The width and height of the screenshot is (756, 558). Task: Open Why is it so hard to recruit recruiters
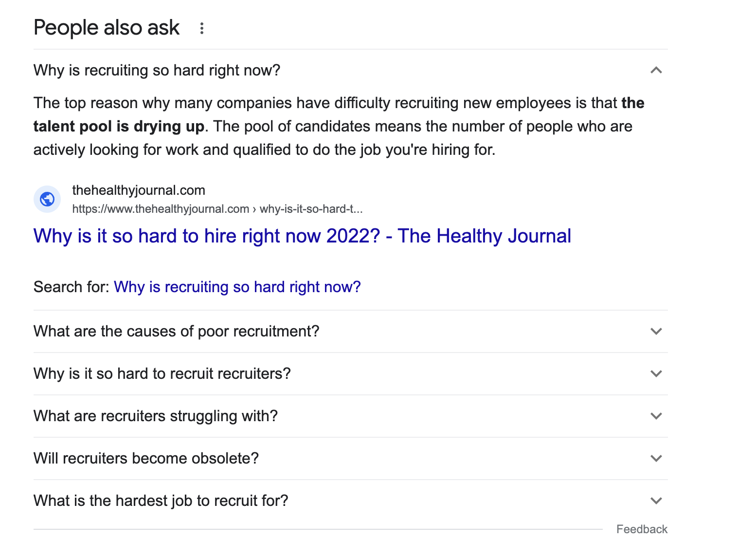[x=162, y=373]
